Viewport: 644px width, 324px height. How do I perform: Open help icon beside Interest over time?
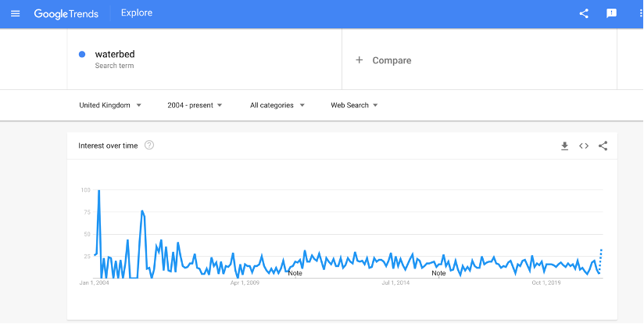tap(149, 145)
